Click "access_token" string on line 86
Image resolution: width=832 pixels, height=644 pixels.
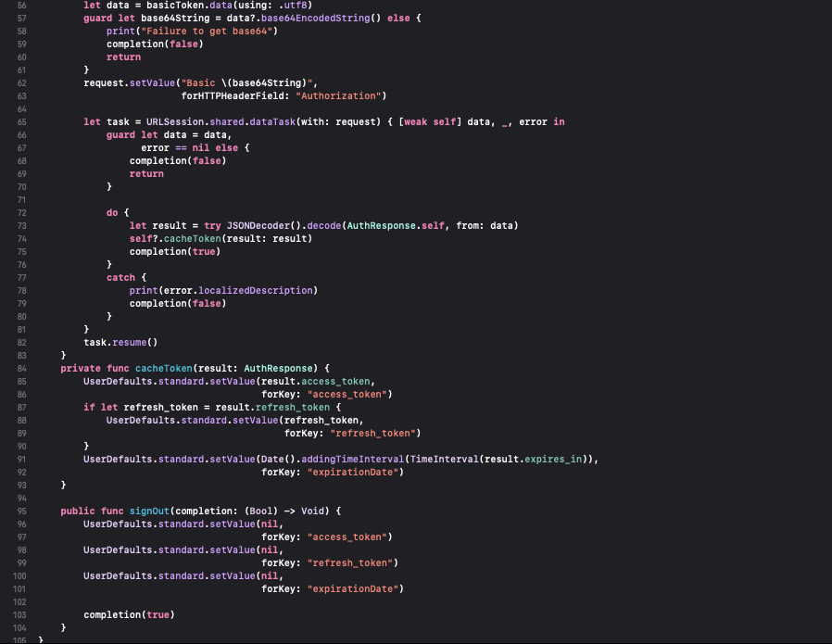(347, 395)
